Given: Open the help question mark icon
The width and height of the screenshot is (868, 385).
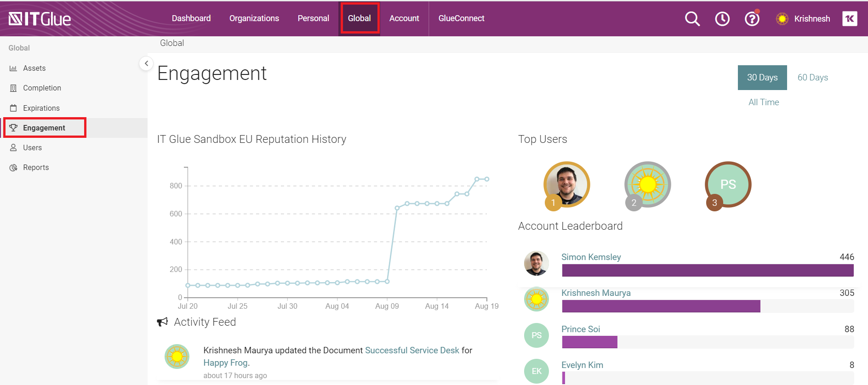Looking at the screenshot, I should [x=752, y=19].
